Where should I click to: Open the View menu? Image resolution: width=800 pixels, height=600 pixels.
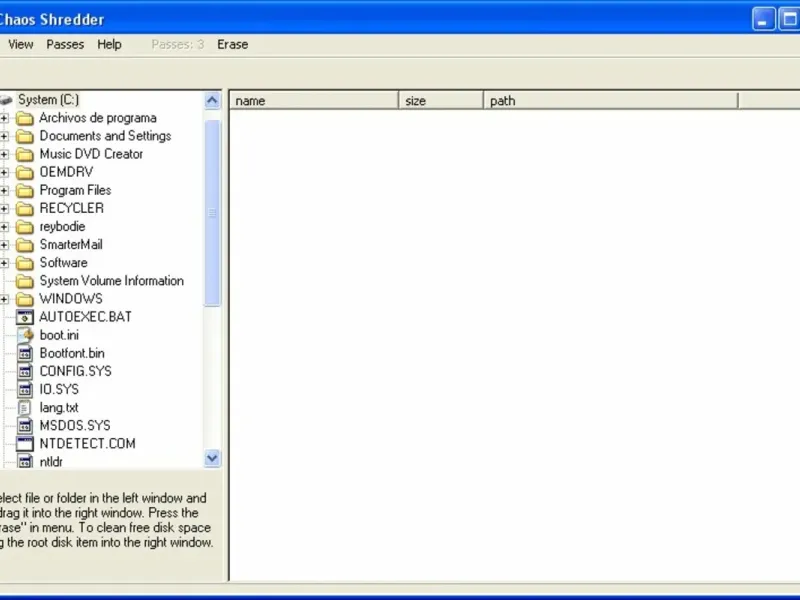coord(20,44)
